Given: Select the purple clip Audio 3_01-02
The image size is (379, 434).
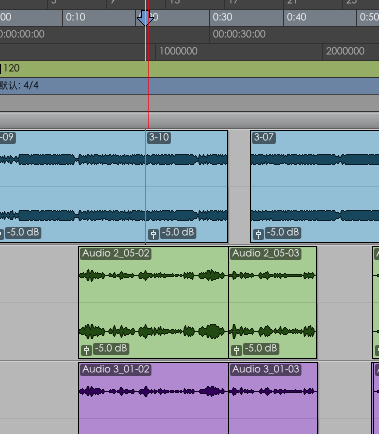Looking at the screenshot, I should (x=153, y=398).
